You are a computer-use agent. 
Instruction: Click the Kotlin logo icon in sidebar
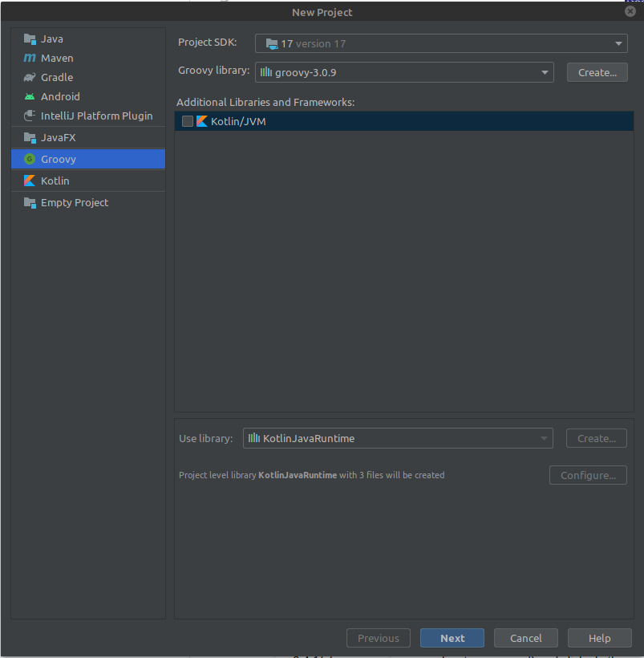[30, 181]
